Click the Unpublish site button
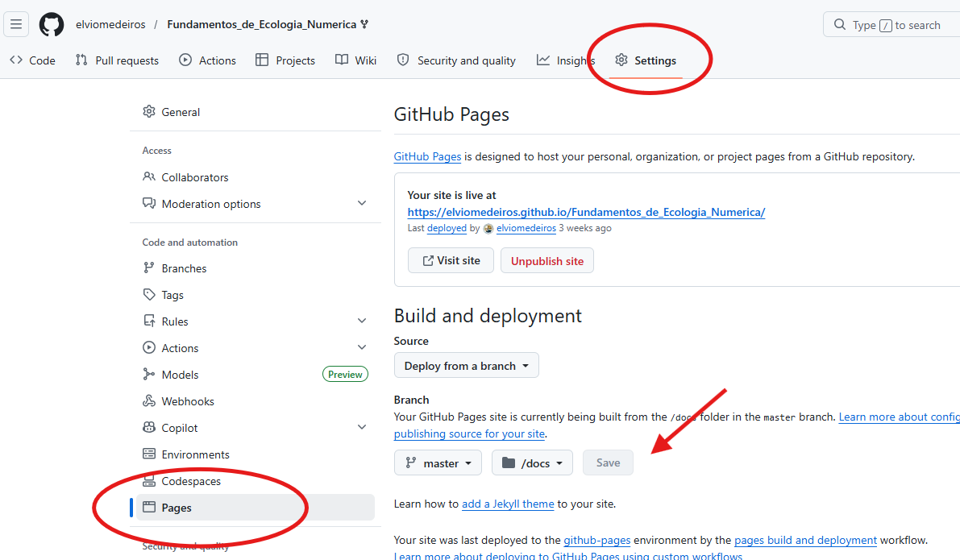This screenshot has height=560, width=960. [546, 261]
